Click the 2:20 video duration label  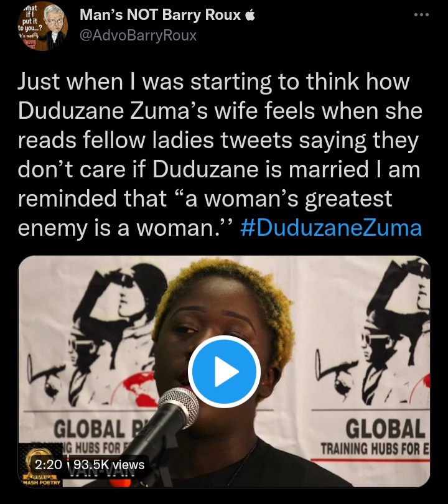tap(48, 464)
